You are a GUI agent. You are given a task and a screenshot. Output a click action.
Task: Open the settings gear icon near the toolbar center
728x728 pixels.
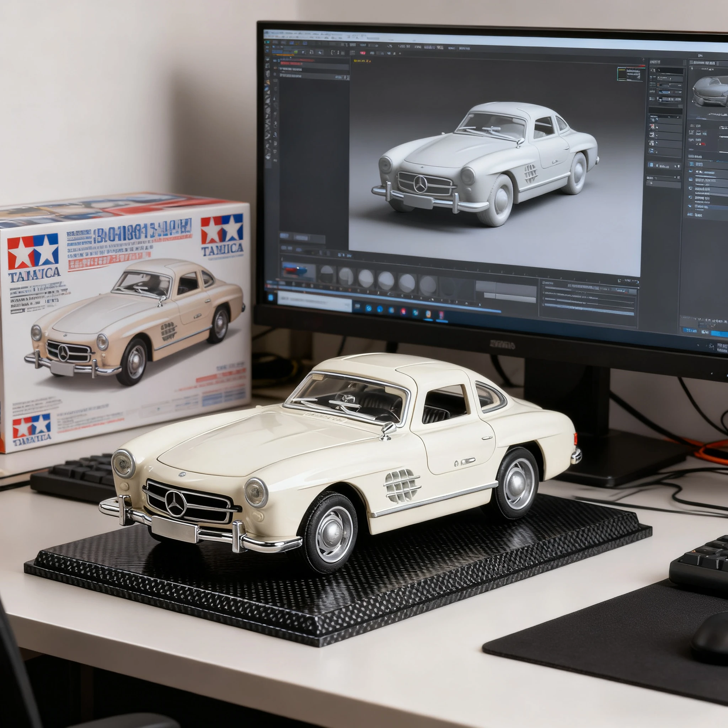point(320,53)
